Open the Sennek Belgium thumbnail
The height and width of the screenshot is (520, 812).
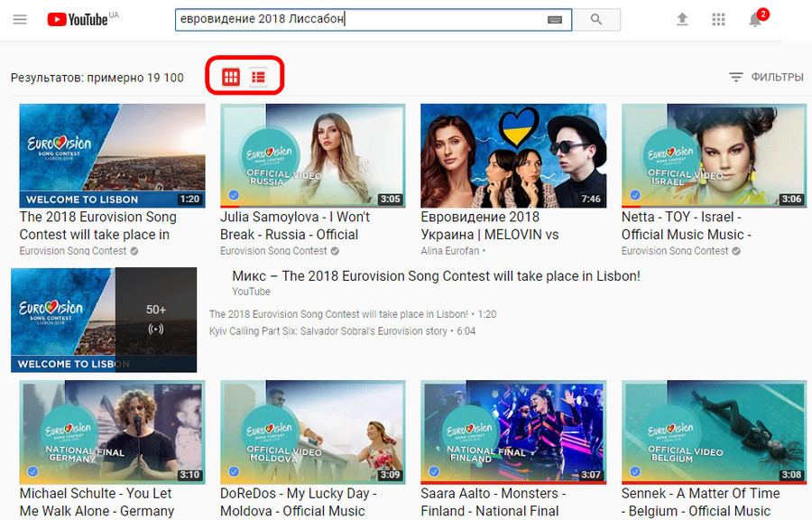(715, 432)
